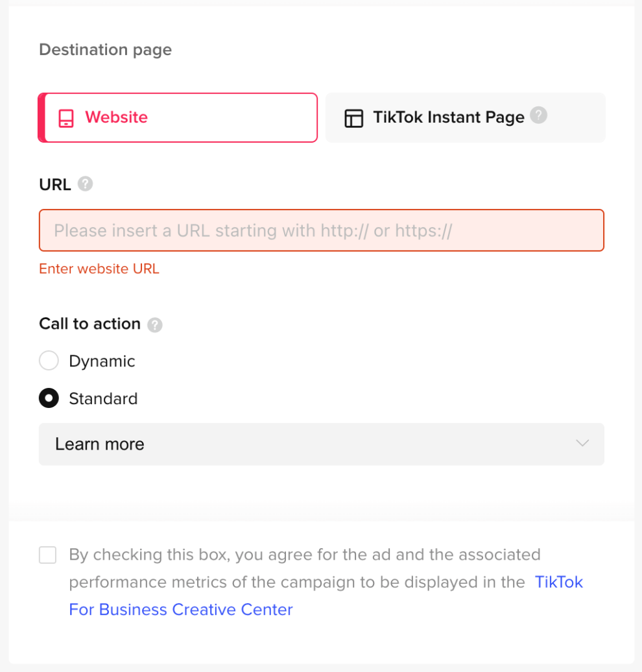The height and width of the screenshot is (672, 642).
Task: Click the Call to action help icon
Action: coord(155,325)
